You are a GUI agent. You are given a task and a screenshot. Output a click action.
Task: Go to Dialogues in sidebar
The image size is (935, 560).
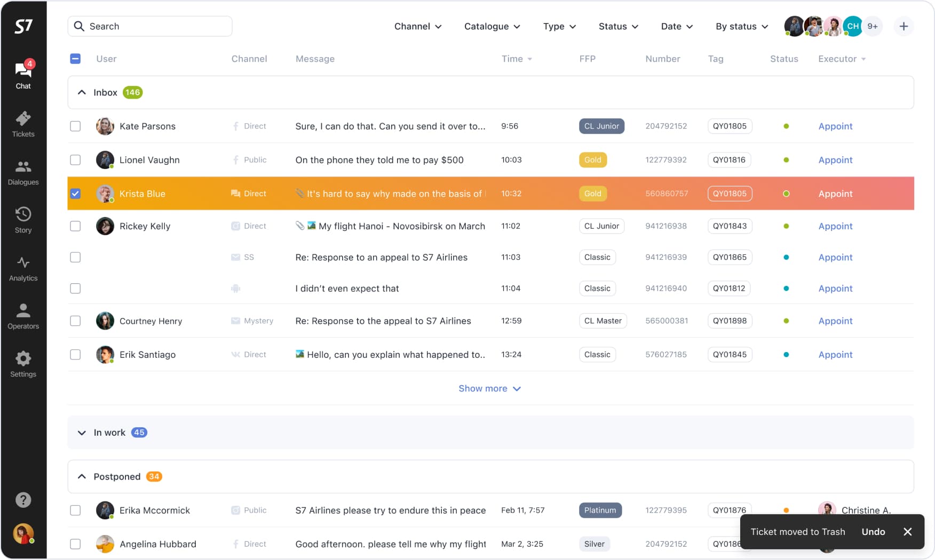click(23, 172)
